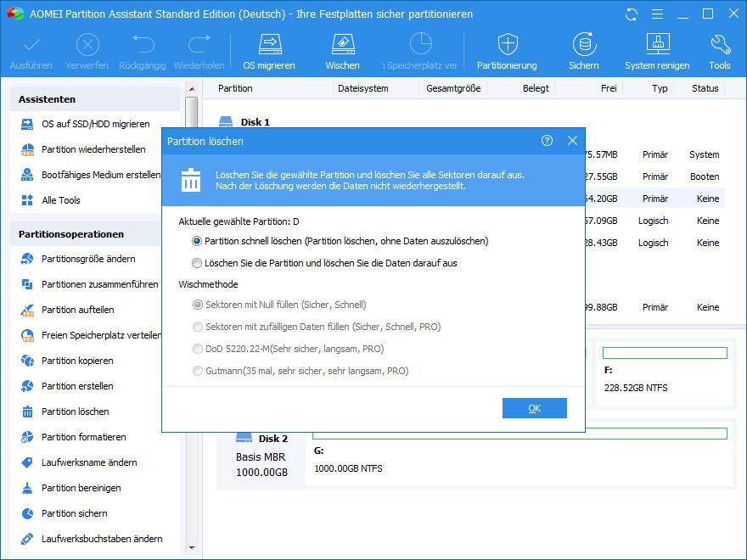Select OS auf SSD/HDD migrieren assistant
This screenshot has height=560, width=747.
tap(95, 124)
